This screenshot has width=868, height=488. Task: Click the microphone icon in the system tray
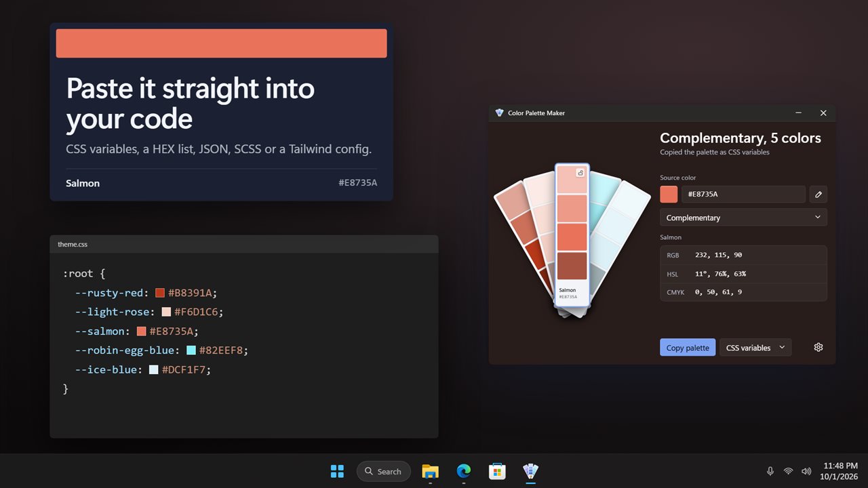pyautogui.click(x=770, y=471)
